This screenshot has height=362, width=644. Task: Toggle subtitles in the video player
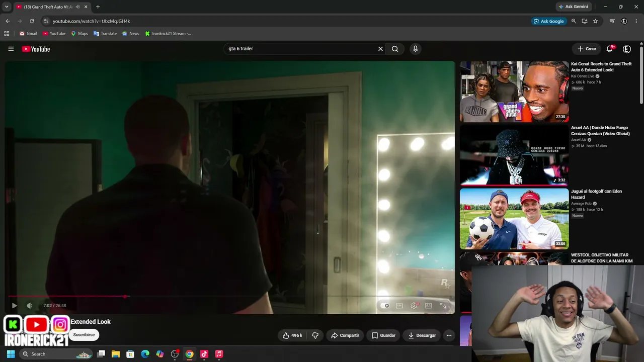tap(399, 305)
